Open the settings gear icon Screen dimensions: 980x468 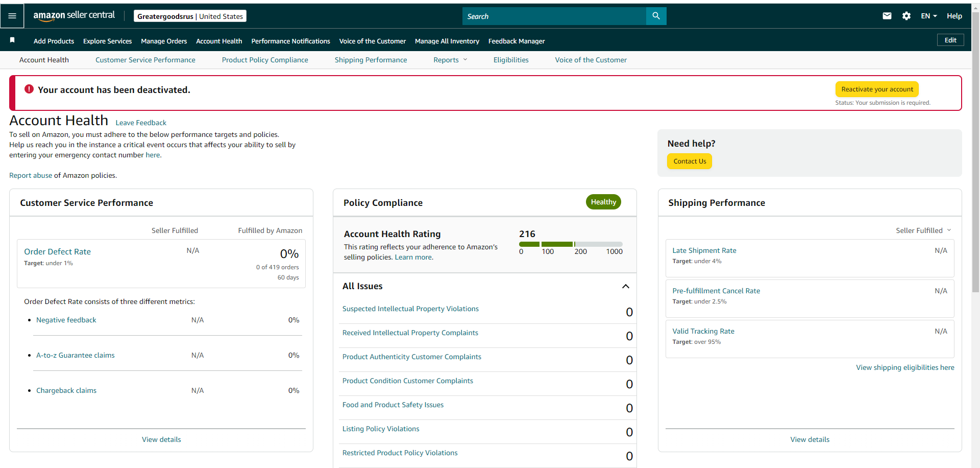tap(906, 16)
